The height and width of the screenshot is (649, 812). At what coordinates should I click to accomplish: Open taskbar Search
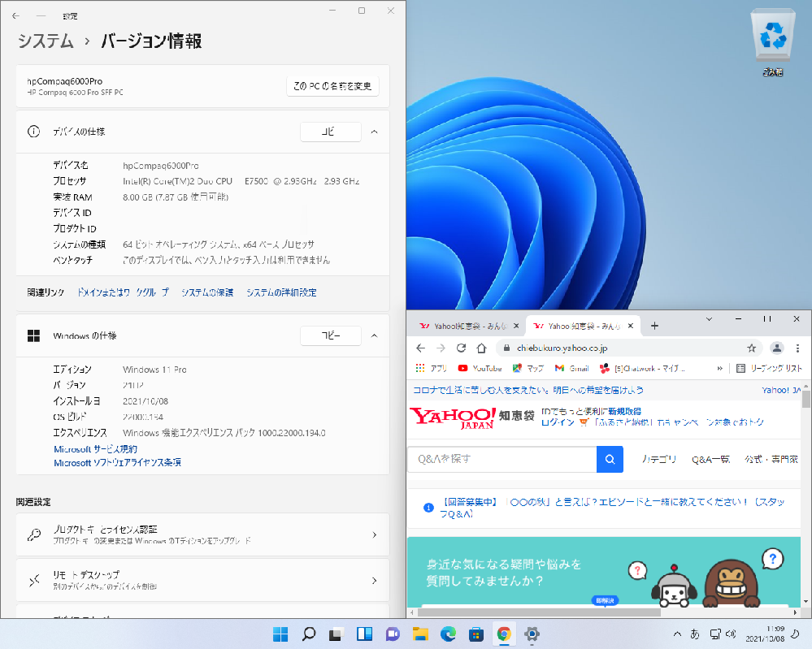309,634
